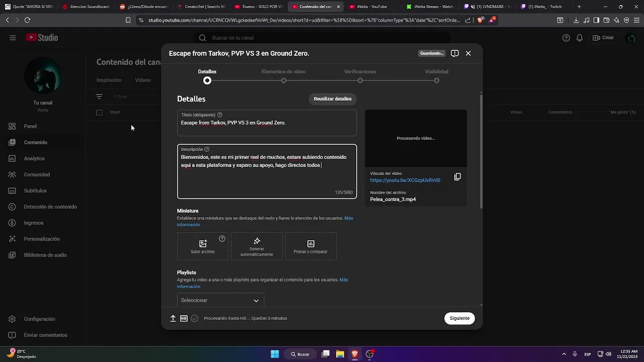Open Personalización in the sidebar

point(43,239)
